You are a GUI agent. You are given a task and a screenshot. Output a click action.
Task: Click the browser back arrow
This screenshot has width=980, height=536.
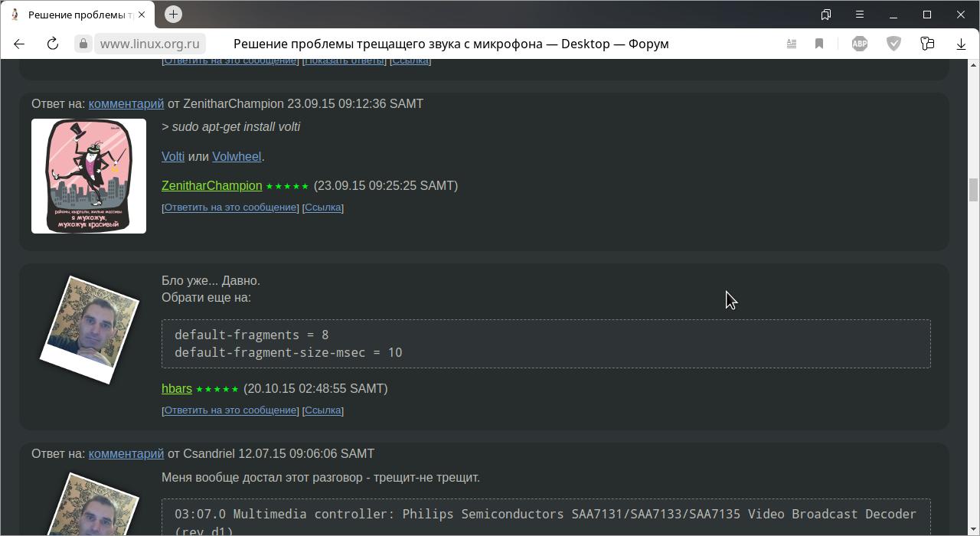tap(19, 44)
